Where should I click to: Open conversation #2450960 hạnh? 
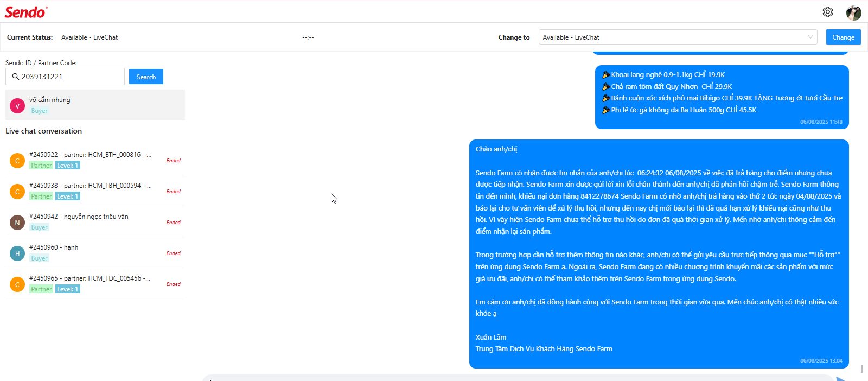click(95, 253)
